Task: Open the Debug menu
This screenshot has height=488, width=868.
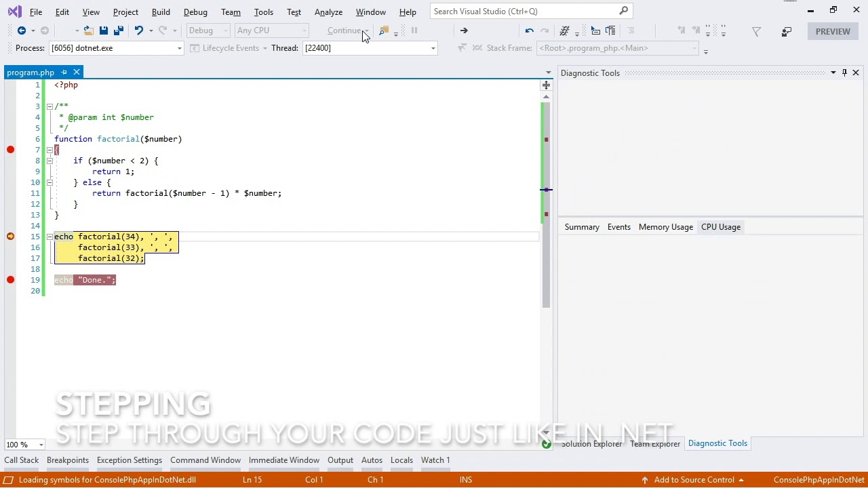Action: (x=195, y=12)
